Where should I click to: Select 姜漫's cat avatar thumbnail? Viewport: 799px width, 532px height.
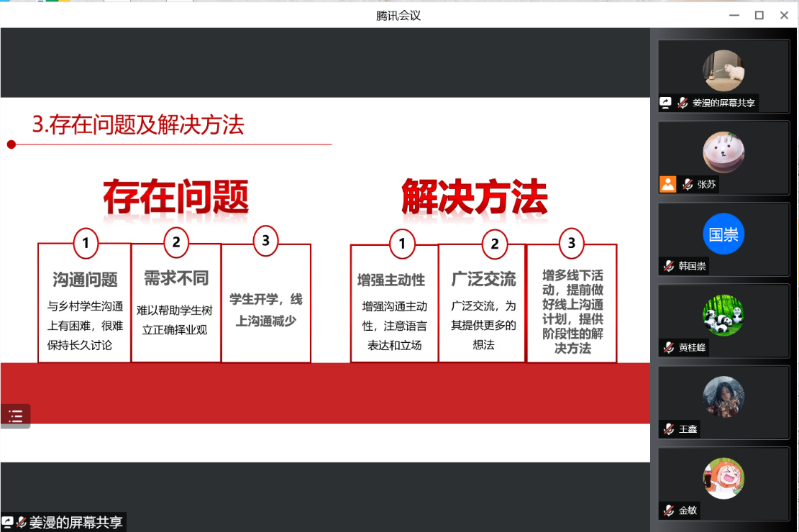pyautogui.click(x=723, y=70)
